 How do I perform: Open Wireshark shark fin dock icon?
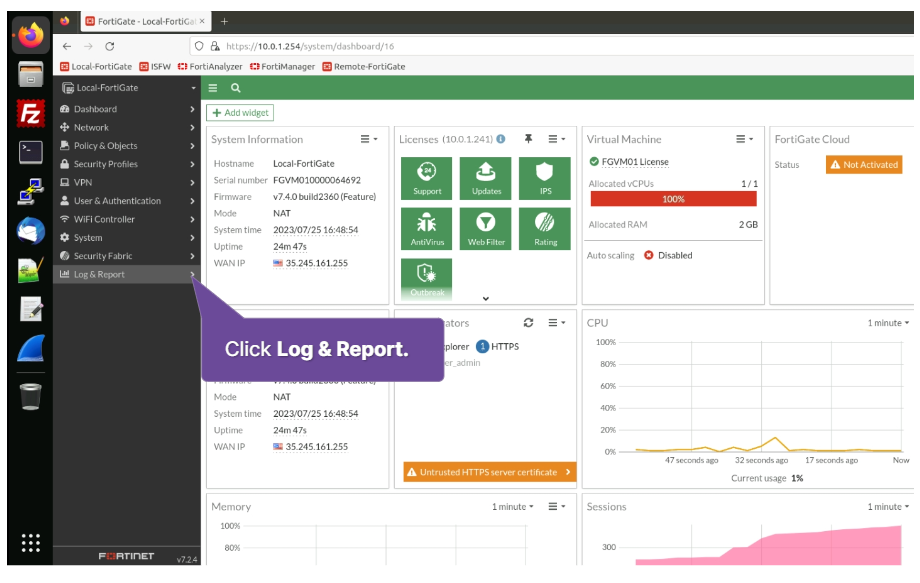[x=31, y=348]
